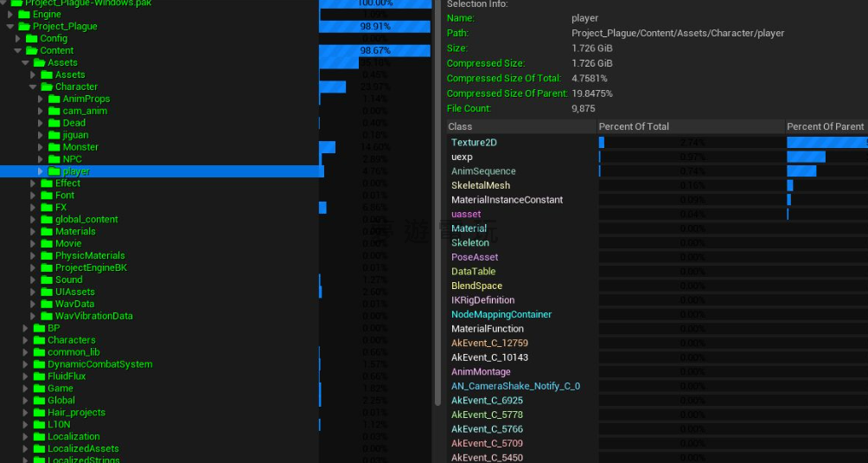This screenshot has height=463, width=868.
Task: Sort by Percent Of Total column
Action: click(634, 126)
